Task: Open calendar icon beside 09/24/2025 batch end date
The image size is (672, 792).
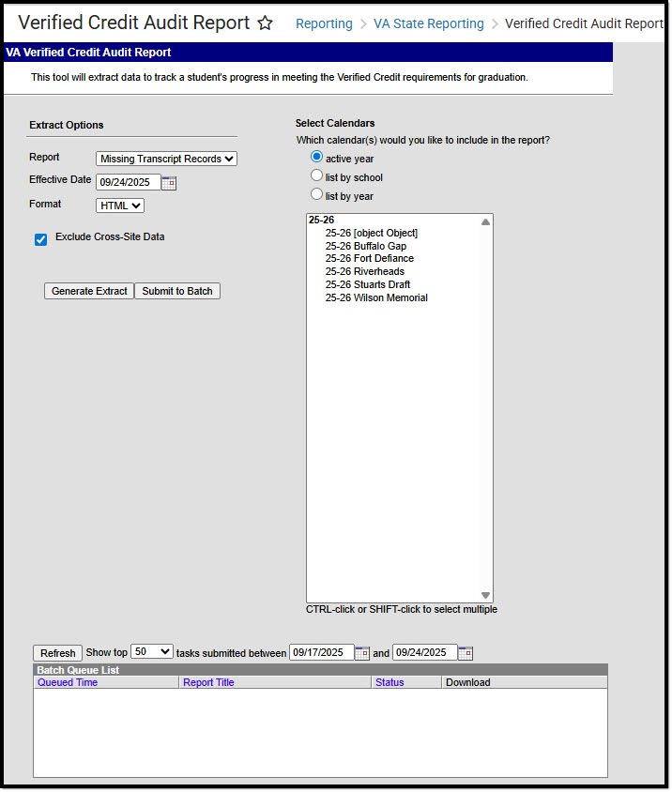Action: coord(465,652)
